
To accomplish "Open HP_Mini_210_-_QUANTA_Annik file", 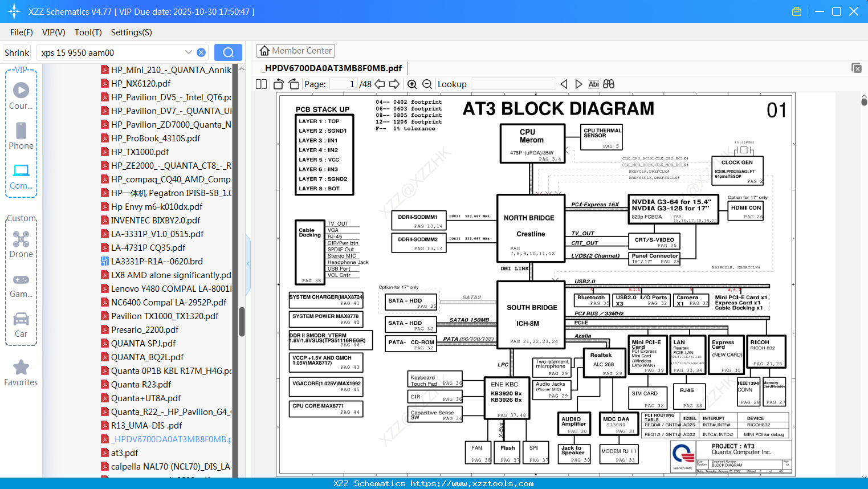I will pos(166,70).
